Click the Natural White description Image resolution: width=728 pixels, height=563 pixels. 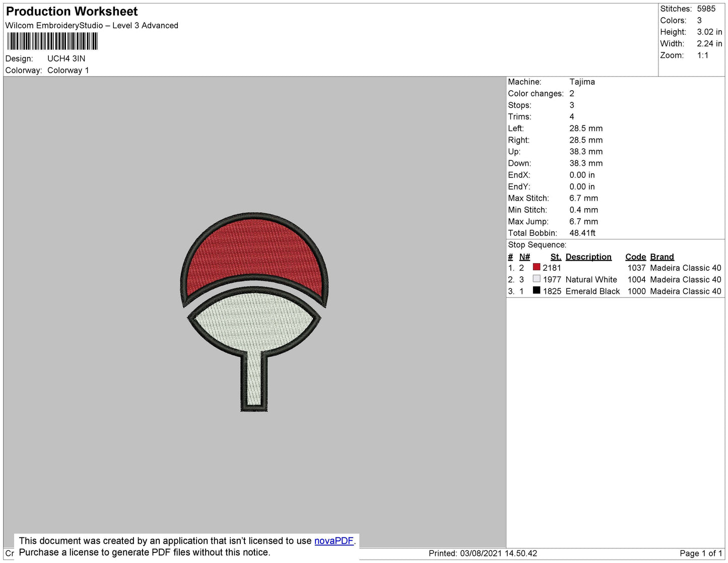tap(591, 280)
